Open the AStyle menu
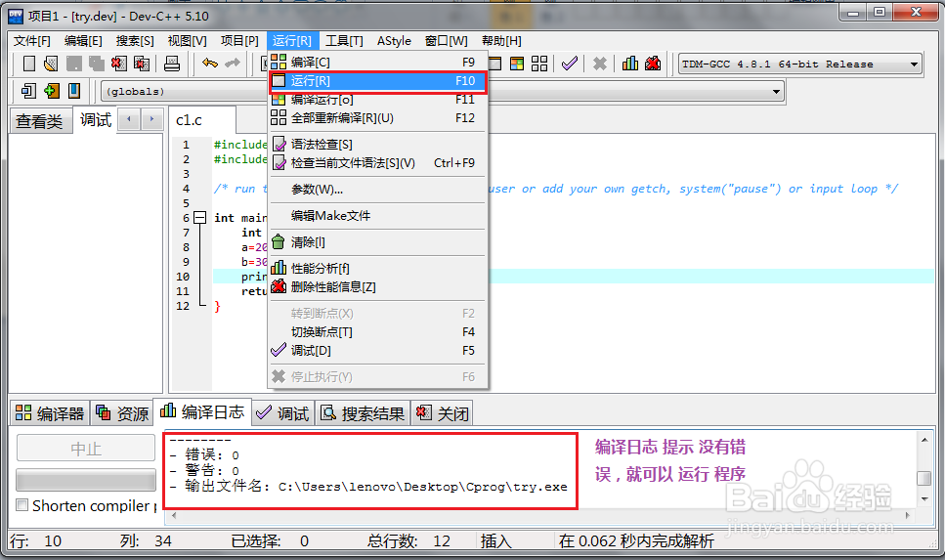Viewport: 945px width, 560px height. 394,41
